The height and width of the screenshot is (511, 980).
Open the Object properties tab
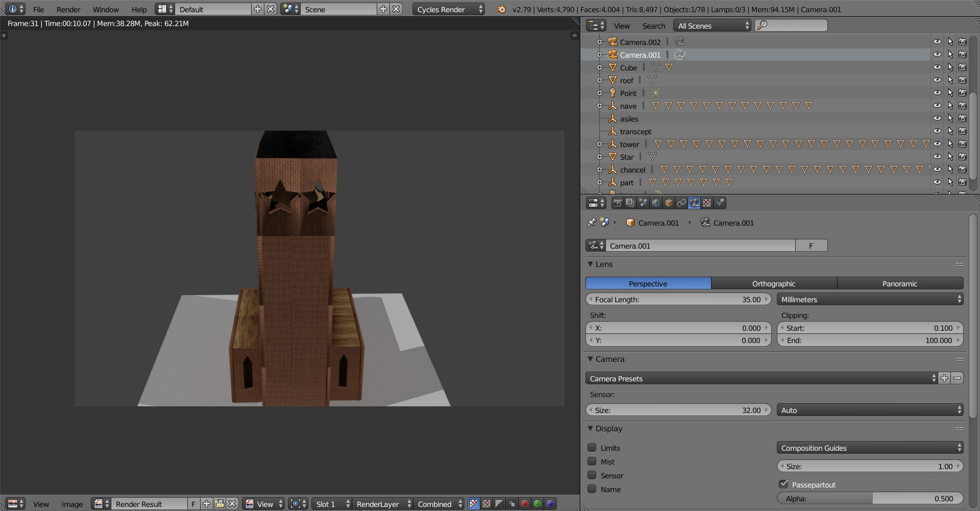click(x=669, y=203)
